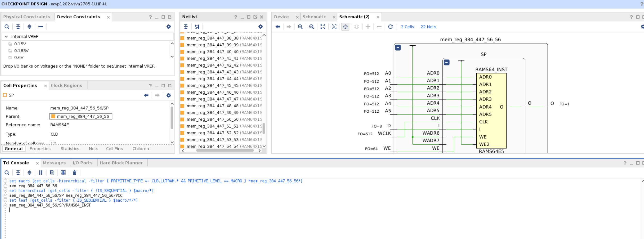
Task: Collapse the Internal VREF tree node
Action: (6, 37)
